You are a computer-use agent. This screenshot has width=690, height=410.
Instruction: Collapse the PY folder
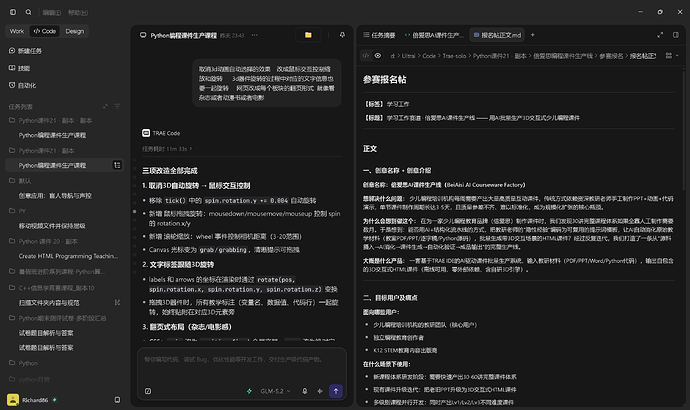point(18,211)
